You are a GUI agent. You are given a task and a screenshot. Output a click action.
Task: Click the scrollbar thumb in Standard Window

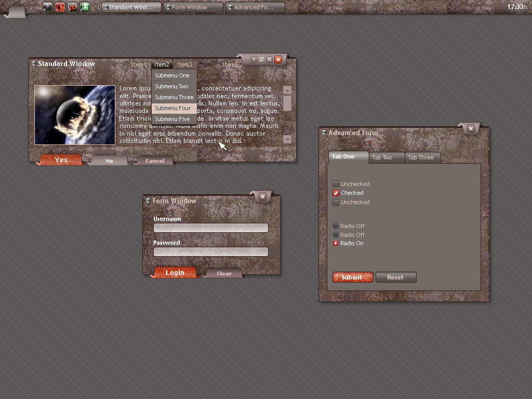click(287, 103)
